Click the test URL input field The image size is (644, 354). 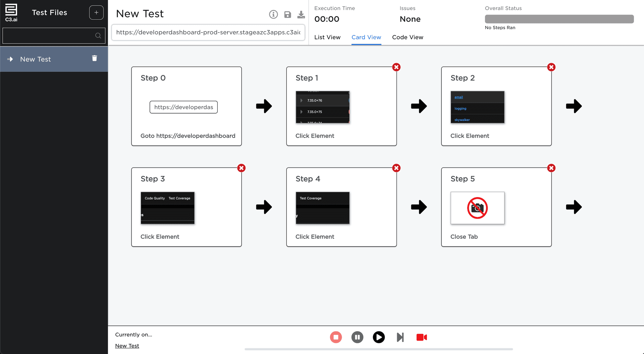click(x=208, y=32)
